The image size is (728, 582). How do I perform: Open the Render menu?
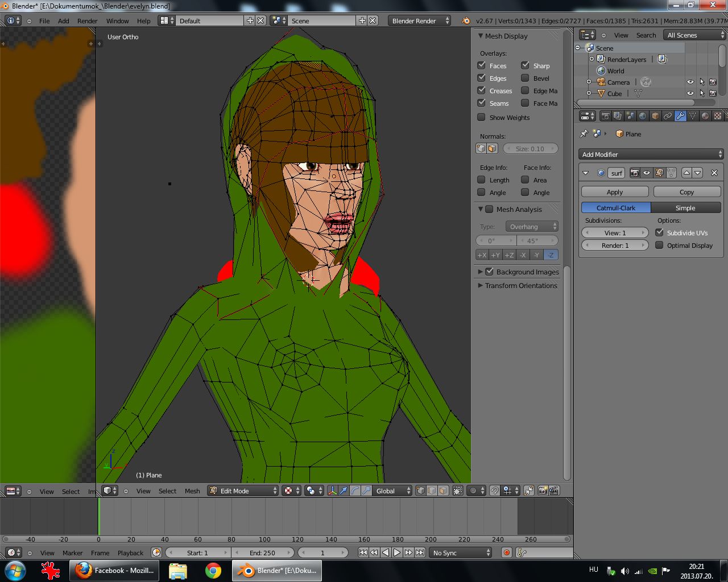87,20
